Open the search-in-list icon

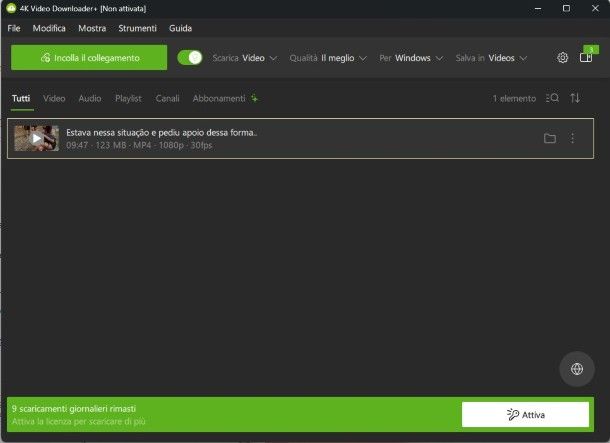tap(552, 98)
